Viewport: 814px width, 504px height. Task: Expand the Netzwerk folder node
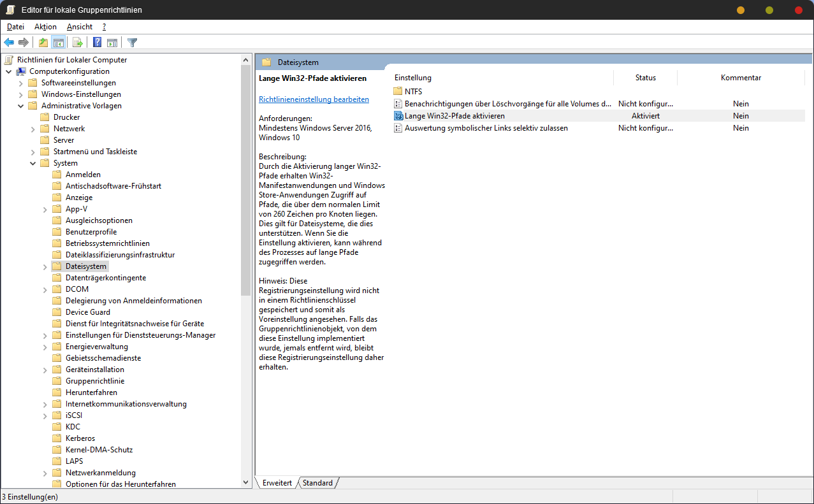(33, 129)
